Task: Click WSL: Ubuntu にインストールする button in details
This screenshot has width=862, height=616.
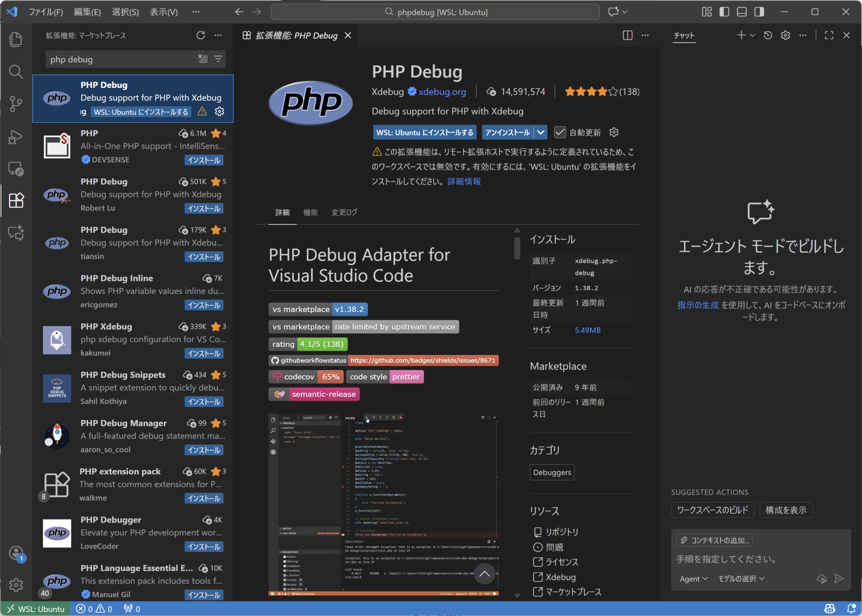Action: pyautogui.click(x=425, y=132)
